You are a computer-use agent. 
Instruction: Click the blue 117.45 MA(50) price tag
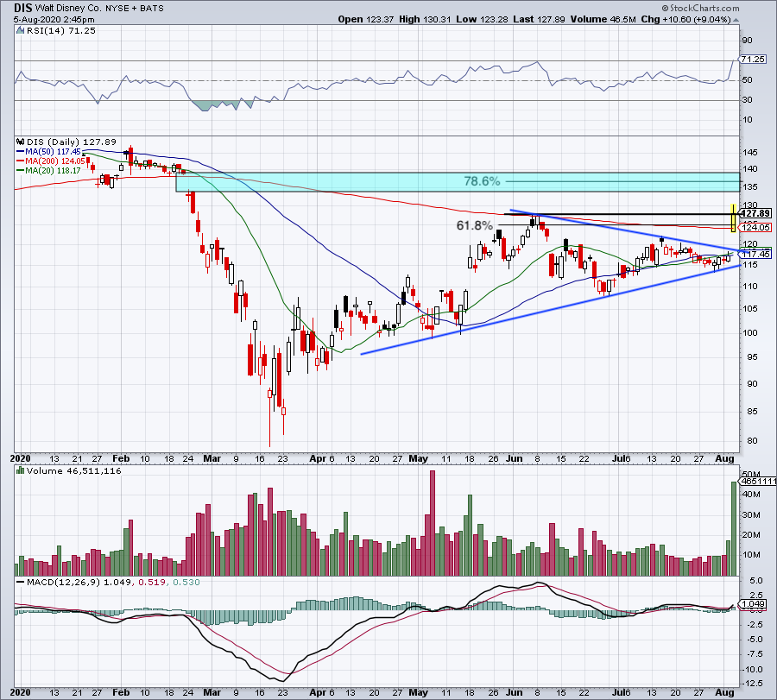click(x=755, y=254)
